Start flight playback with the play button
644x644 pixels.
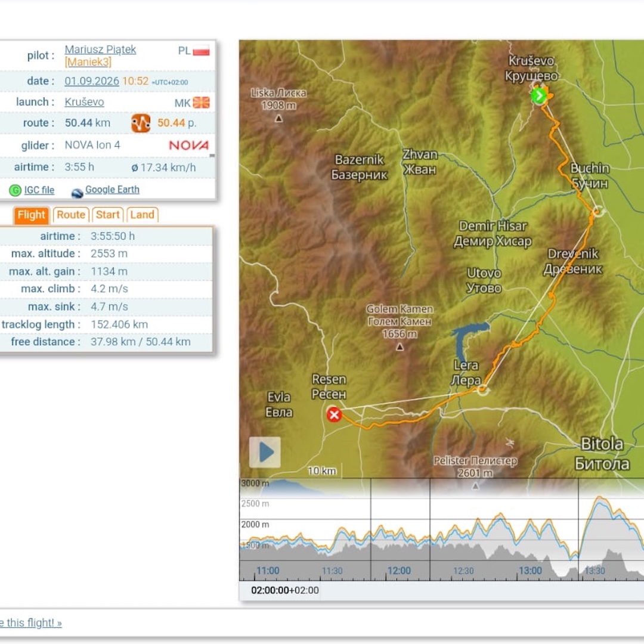(265, 452)
